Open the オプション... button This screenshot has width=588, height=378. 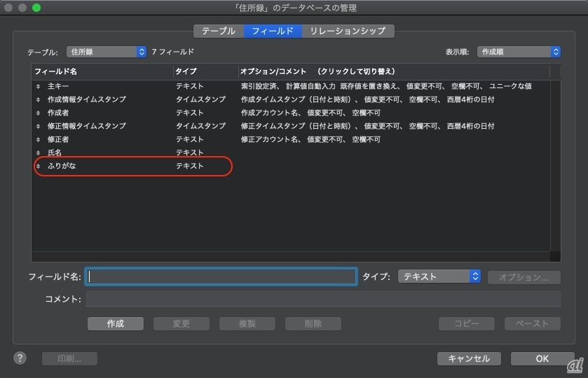click(524, 277)
